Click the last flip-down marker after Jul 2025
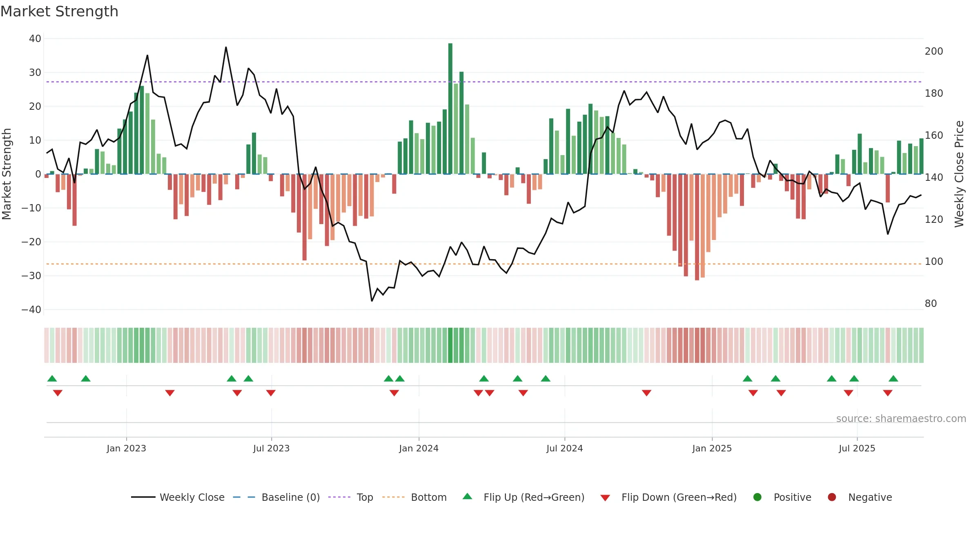Image resolution: width=980 pixels, height=551 pixels. point(888,393)
